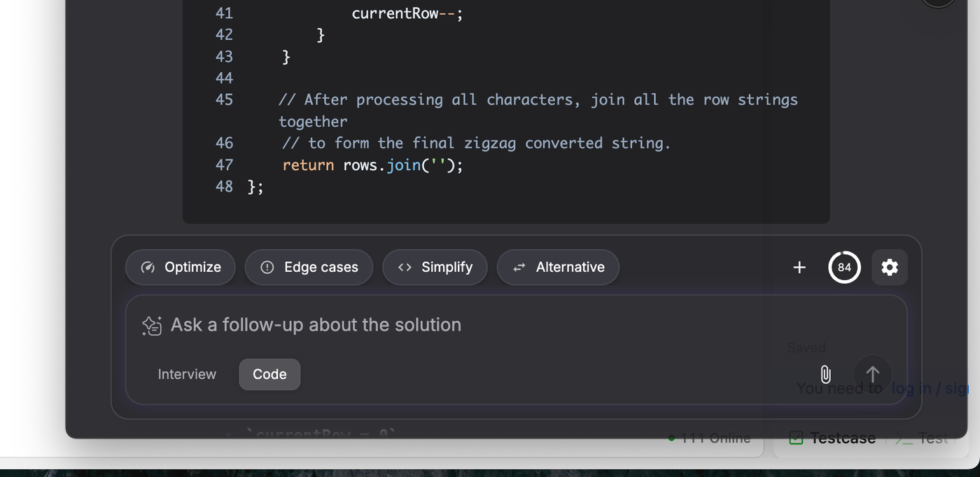The image size is (980, 477).
Task: Click the 'currentRow--;' statement on line 41
Action: click(x=407, y=13)
